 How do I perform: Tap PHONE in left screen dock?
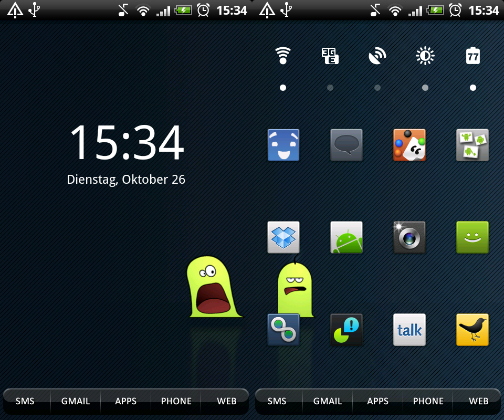[x=176, y=401]
